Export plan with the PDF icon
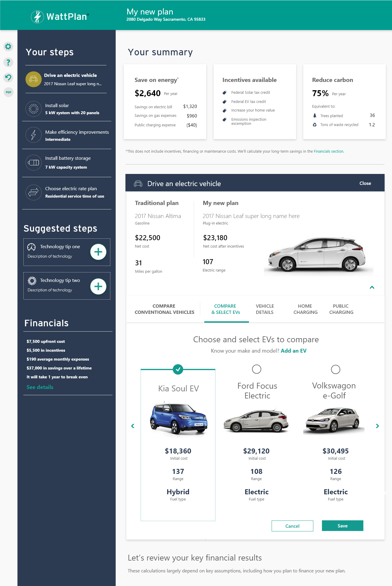Image resolution: width=392 pixels, height=586 pixels. [8, 92]
